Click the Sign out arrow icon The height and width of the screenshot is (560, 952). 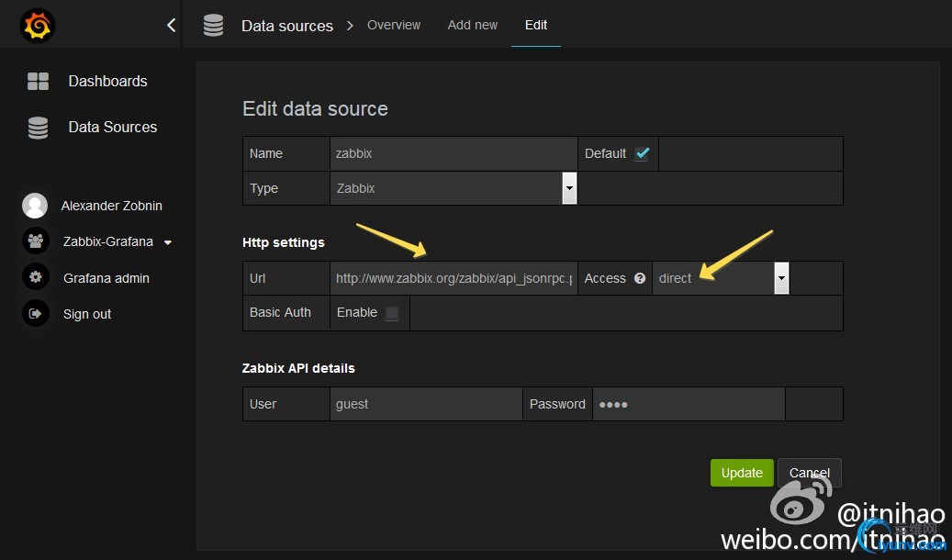[x=35, y=313]
